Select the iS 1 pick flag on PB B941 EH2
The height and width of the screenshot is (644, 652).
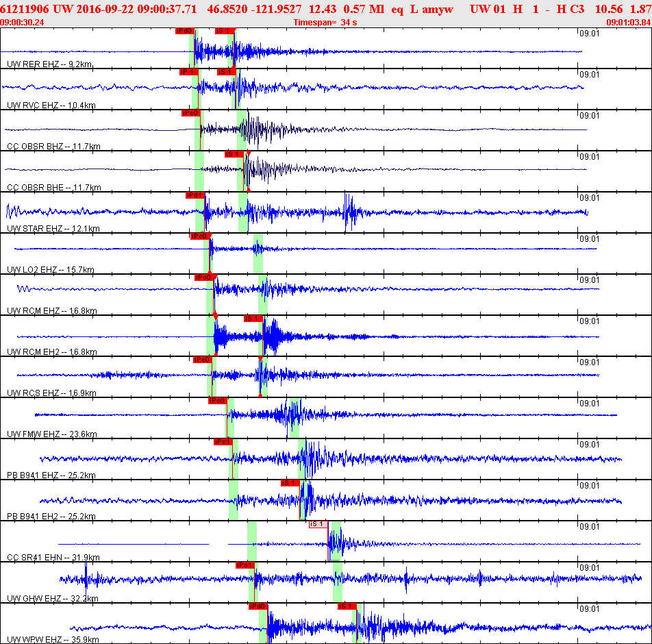pyautogui.click(x=290, y=483)
